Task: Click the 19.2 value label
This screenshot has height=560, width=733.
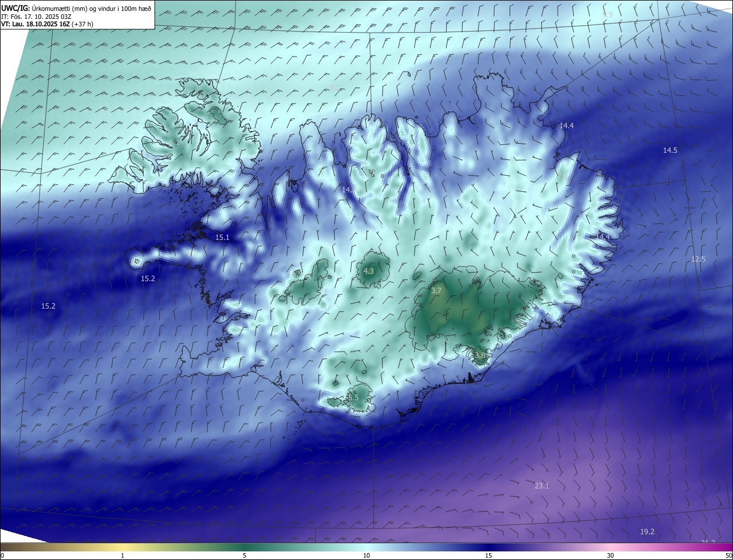Action: point(647,531)
